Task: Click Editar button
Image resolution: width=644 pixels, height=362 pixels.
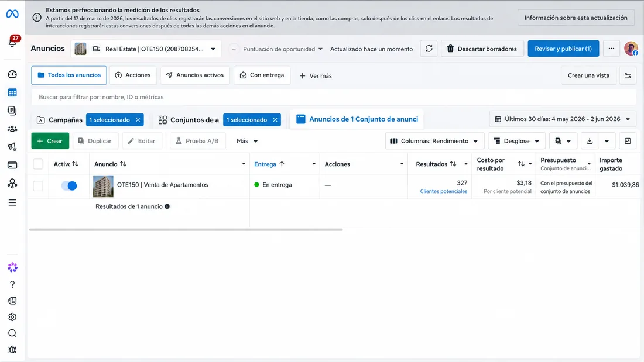Action: tap(142, 141)
